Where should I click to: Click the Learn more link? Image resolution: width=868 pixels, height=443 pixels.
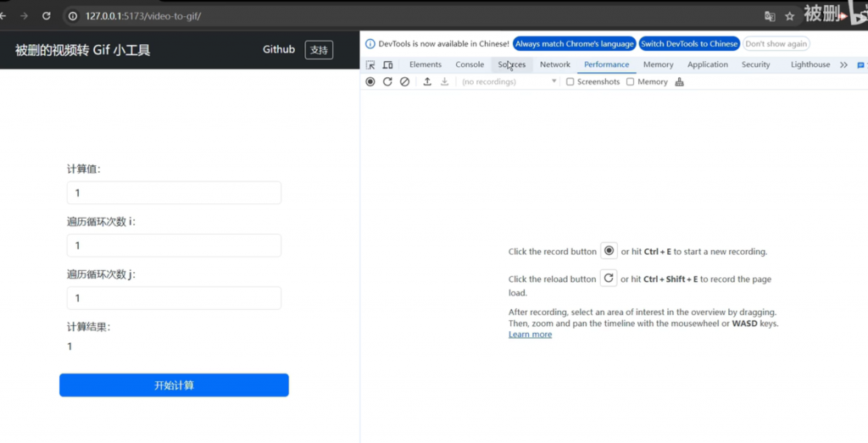pyautogui.click(x=530, y=335)
